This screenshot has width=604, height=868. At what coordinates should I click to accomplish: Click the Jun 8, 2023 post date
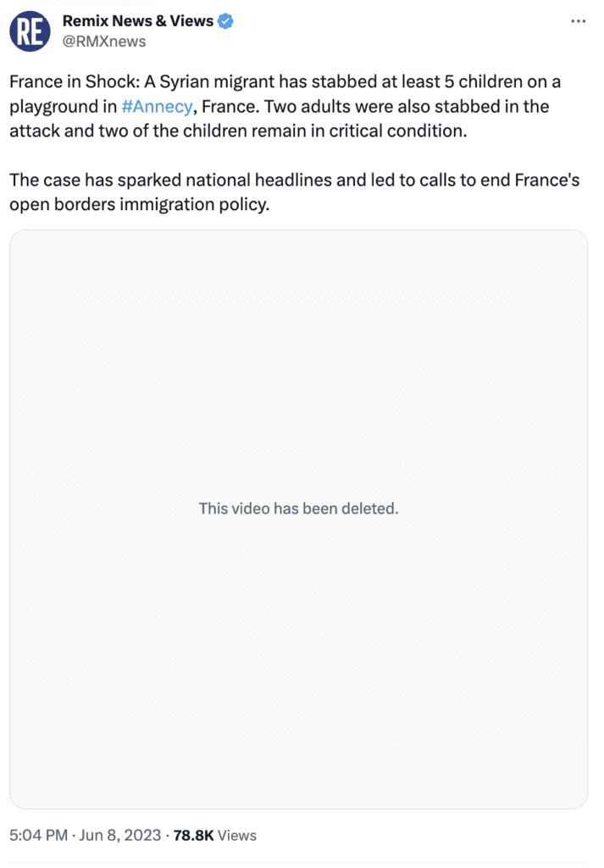pyautogui.click(x=121, y=836)
